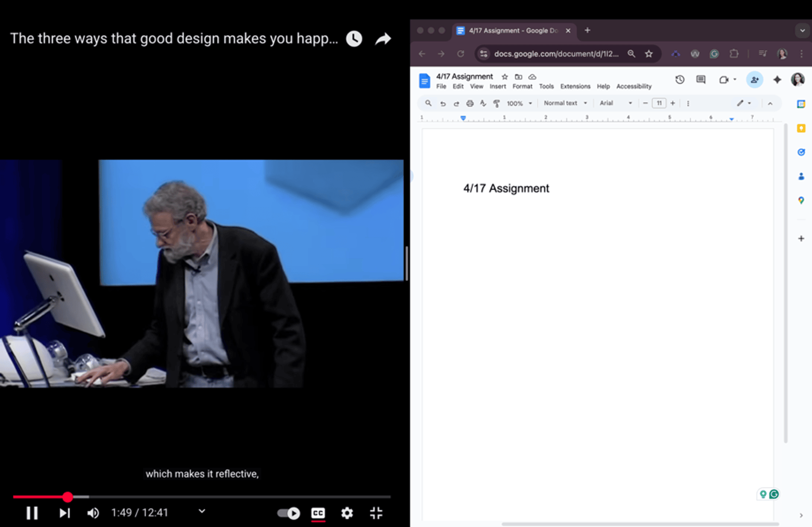Share the document with others

coord(754,79)
